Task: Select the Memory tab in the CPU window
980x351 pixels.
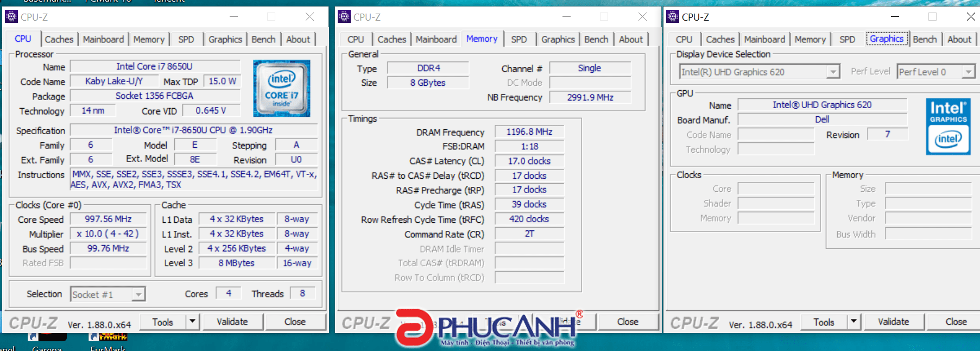Action: pyautogui.click(x=149, y=39)
